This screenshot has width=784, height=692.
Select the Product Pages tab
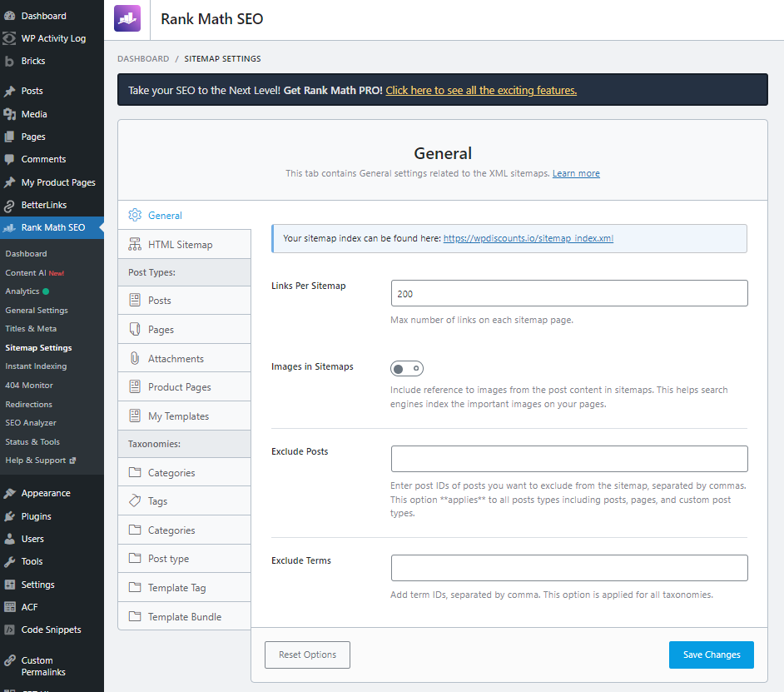[185, 386]
